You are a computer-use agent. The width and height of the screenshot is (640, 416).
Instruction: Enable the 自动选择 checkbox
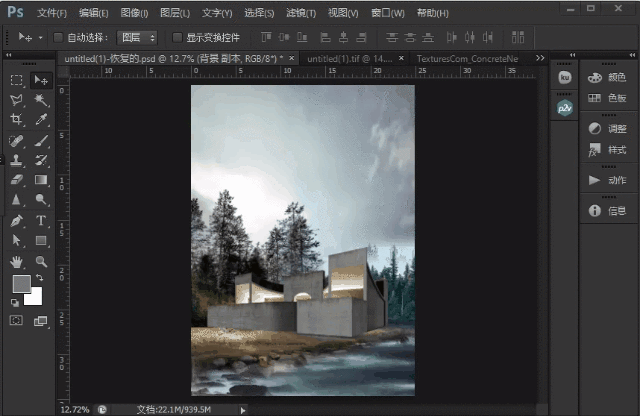tap(58, 38)
